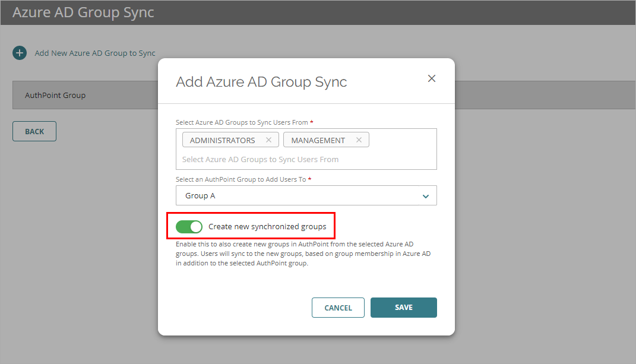Image resolution: width=636 pixels, height=364 pixels.
Task: Click the Azure AD Group Sync page title
Action: (83, 12)
